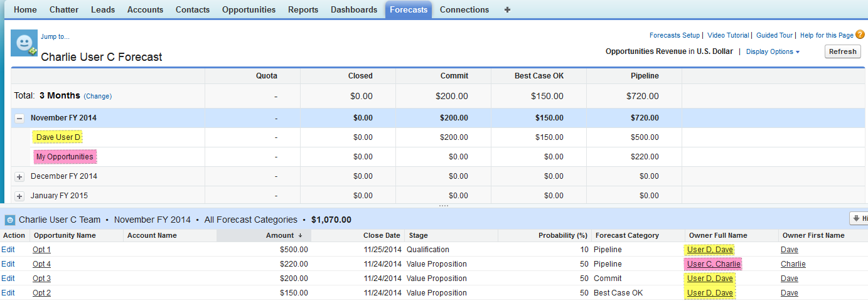Screen dimensions: 868x303
Task: Collapse November FY 2014 row
Action: tap(19, 118)
